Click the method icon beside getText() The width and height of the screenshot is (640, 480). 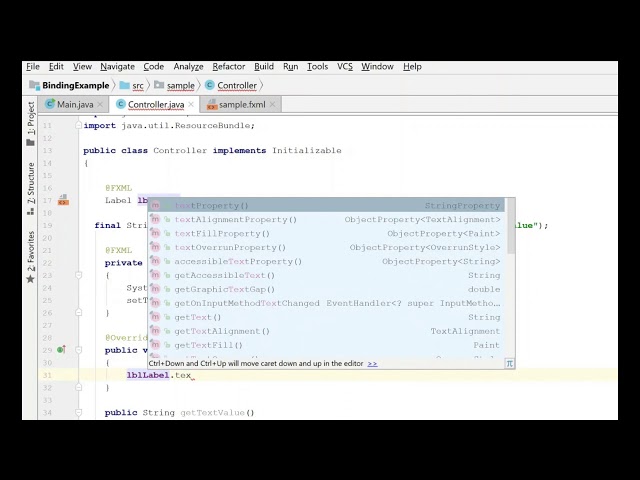(x=155, y=317)
